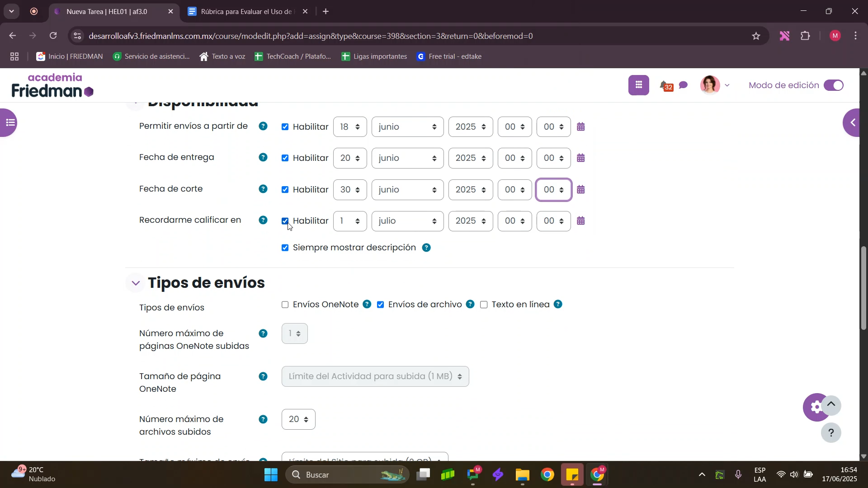Open calendar picker for Fecha de entrega

pyautogui.click(x=581, y=158)
